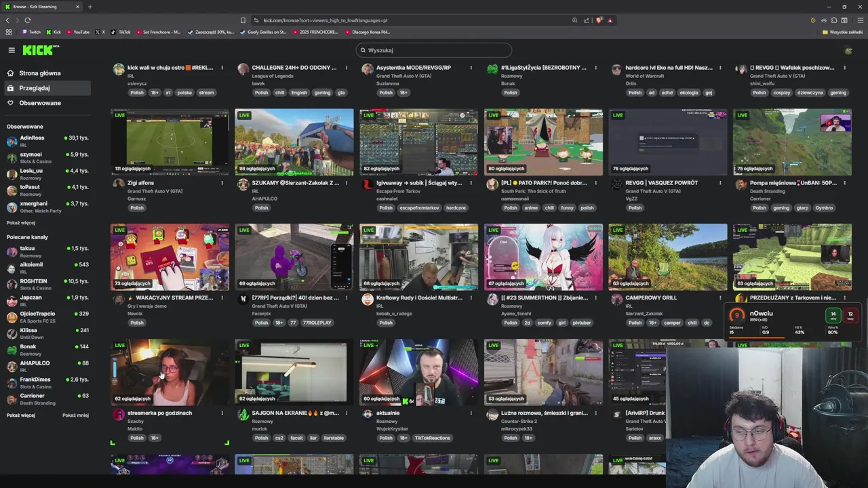Click the Brave Rewards triangle icon
Image resolution: width=868 pixels, height=488 pixels.
(610, 20)
